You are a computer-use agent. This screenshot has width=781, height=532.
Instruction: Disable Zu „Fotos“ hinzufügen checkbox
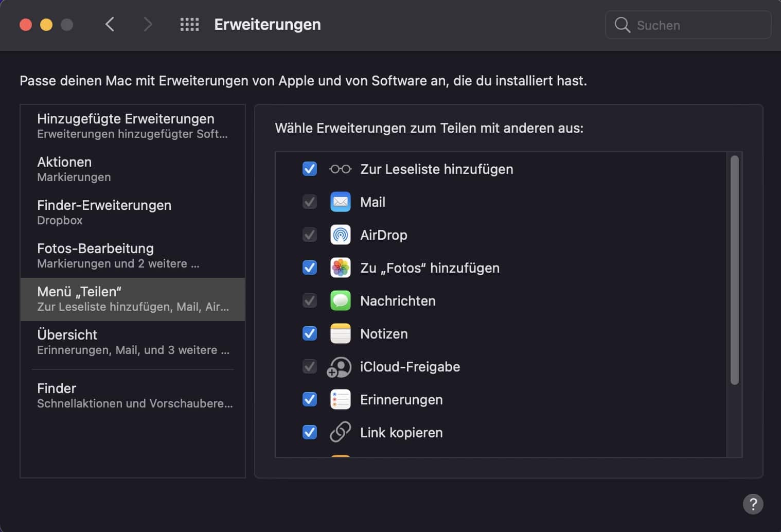(310, 268)
